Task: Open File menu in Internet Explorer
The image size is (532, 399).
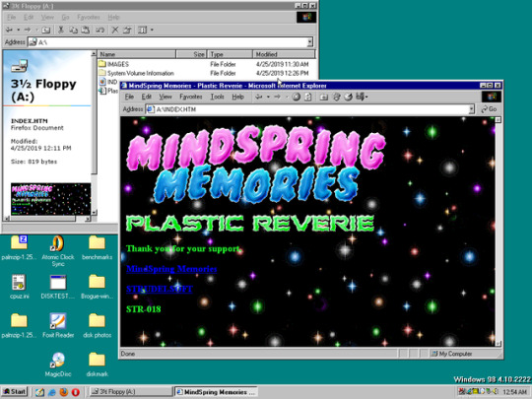Action: coord(129,97)
